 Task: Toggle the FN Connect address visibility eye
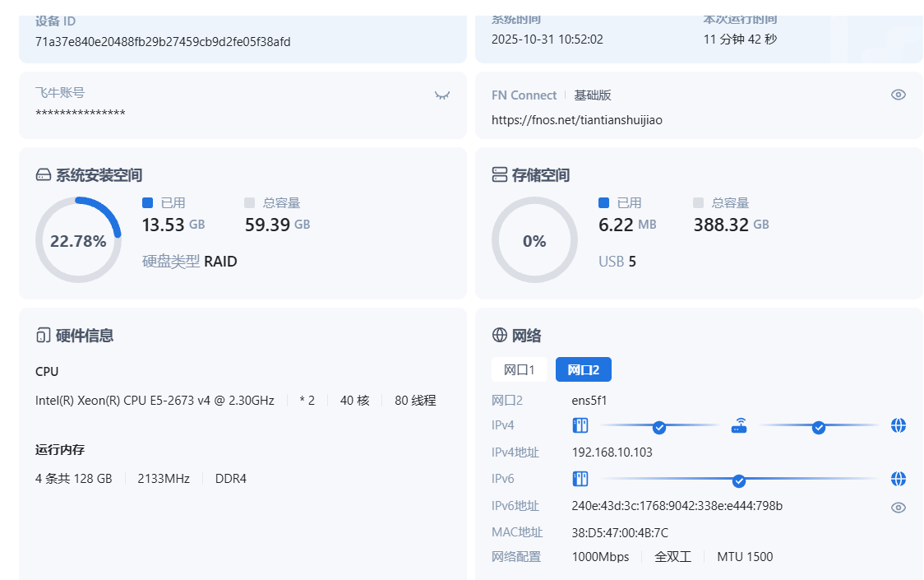899,95
